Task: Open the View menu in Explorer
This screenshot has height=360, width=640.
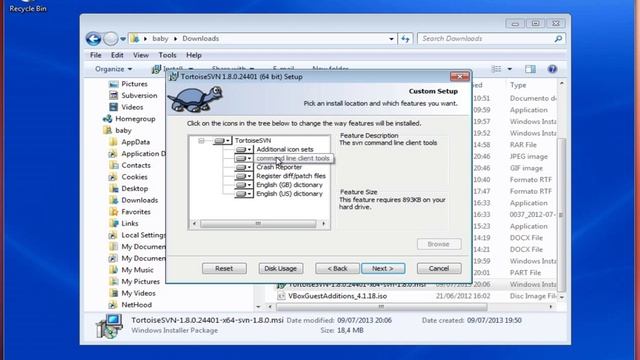Action: (x=141, y=55)
